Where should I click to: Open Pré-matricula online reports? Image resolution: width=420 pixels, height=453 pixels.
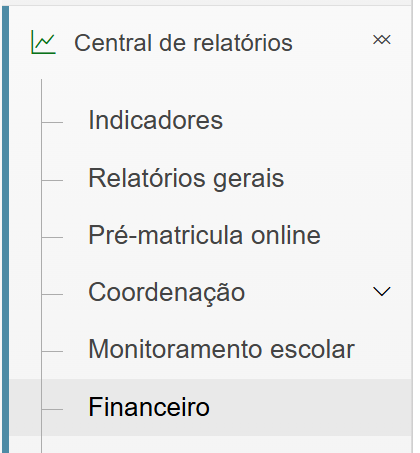tap(204, 235)
